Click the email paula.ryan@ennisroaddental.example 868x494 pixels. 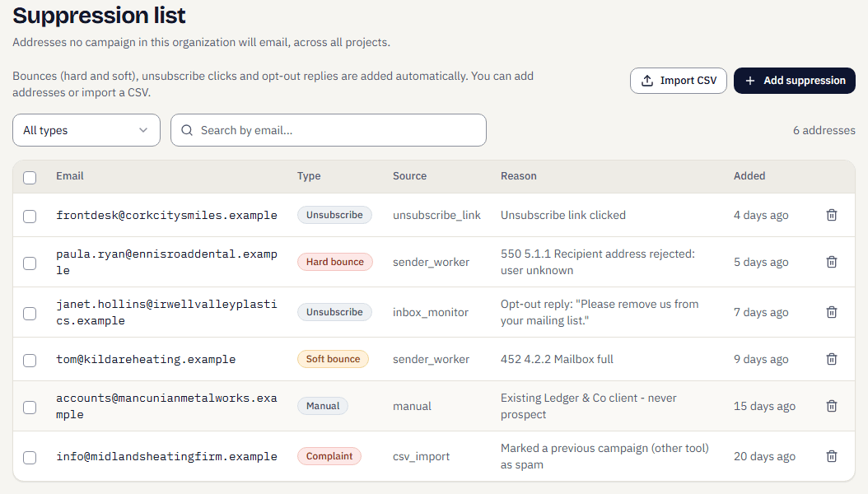(166, 262)
